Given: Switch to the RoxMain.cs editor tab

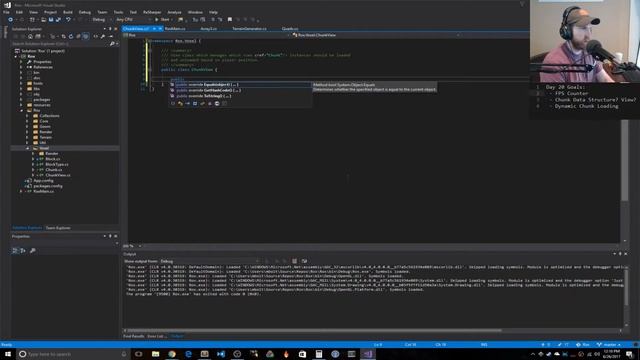Looking at the screenshot, I should pos(175,29).
